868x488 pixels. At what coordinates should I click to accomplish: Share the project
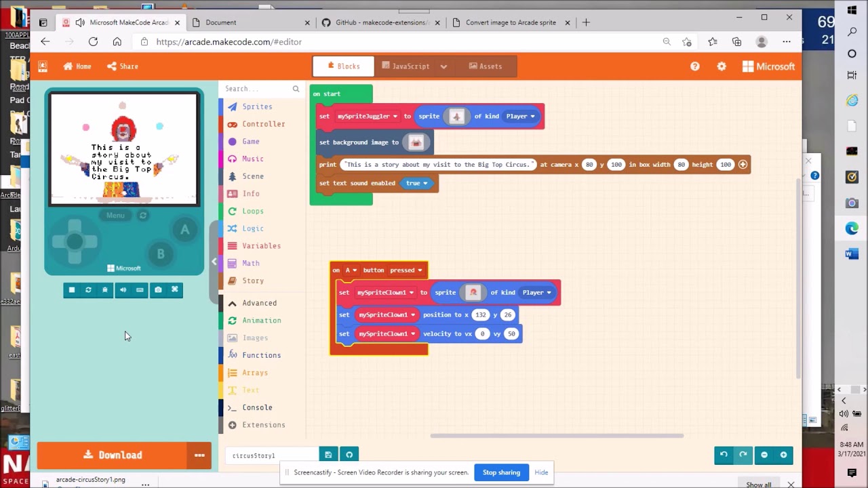click(122, 66)
